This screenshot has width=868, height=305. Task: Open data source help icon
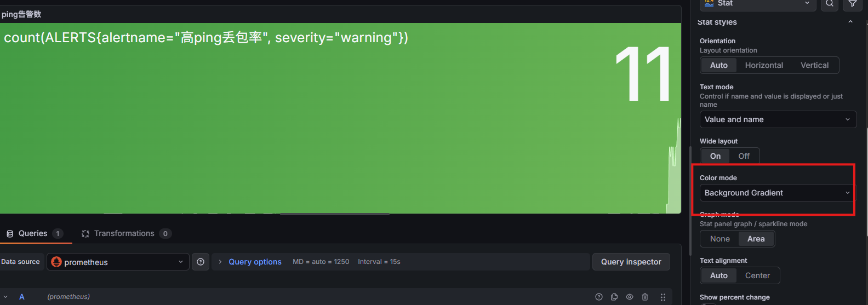coord(201,262)
